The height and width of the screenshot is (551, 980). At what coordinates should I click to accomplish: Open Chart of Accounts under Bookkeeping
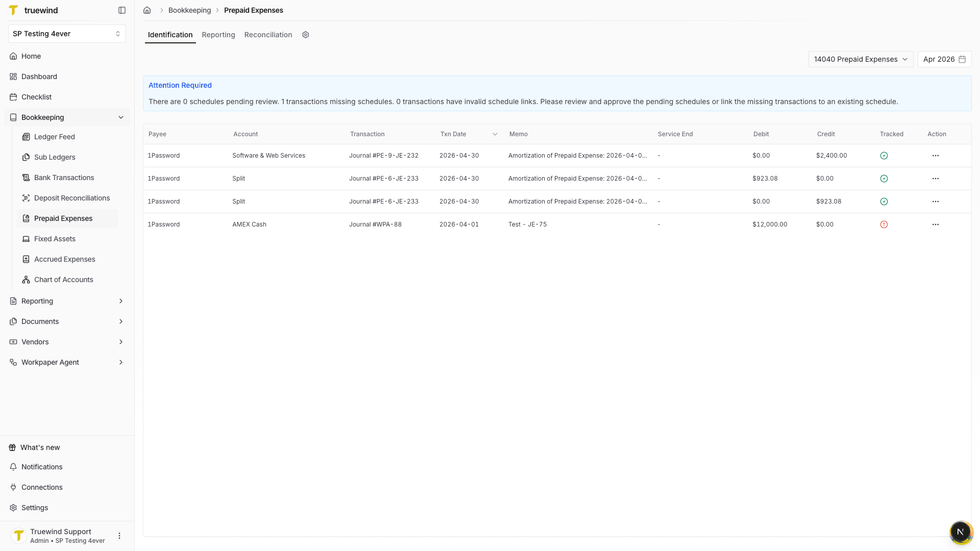67,280
